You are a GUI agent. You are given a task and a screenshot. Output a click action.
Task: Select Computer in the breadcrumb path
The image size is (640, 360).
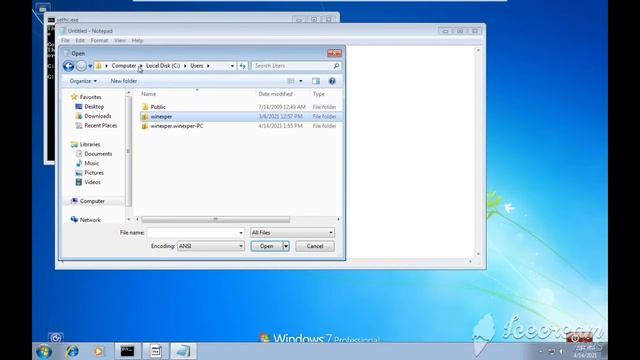(124, 66)
